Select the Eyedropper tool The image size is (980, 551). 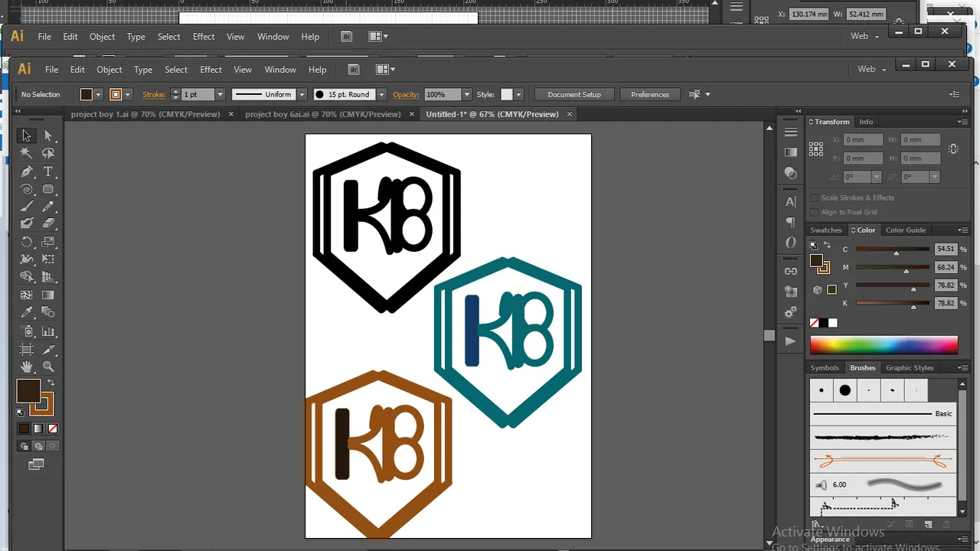coord(27,312)
